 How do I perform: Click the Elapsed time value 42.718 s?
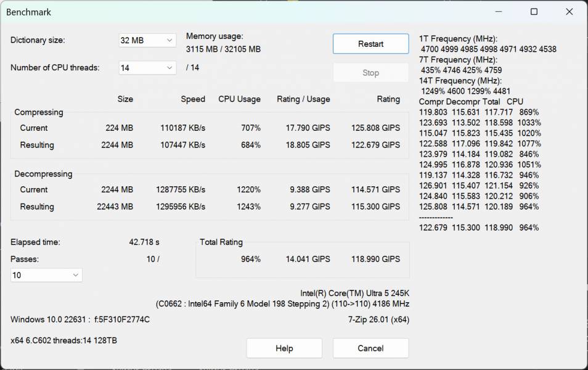pos(144,242)
